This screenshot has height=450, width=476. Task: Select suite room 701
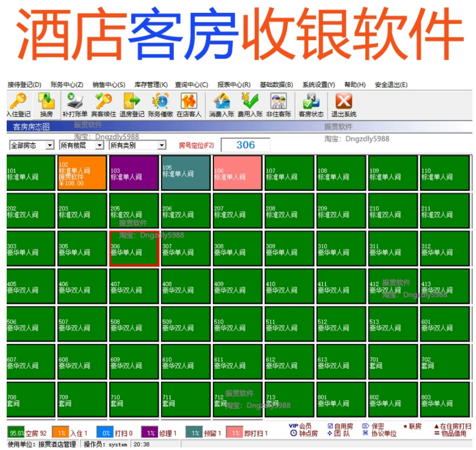tap(393, 362)
